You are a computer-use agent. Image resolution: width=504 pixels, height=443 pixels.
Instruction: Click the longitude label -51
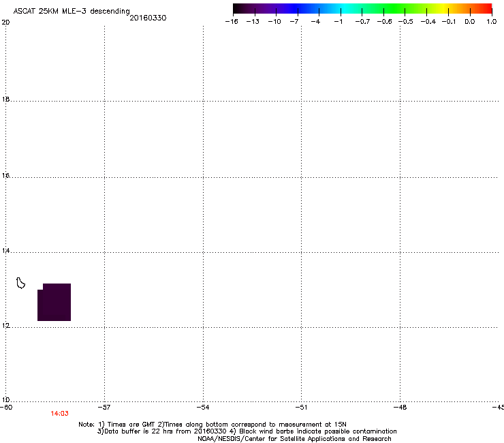(x=301, y=408)
